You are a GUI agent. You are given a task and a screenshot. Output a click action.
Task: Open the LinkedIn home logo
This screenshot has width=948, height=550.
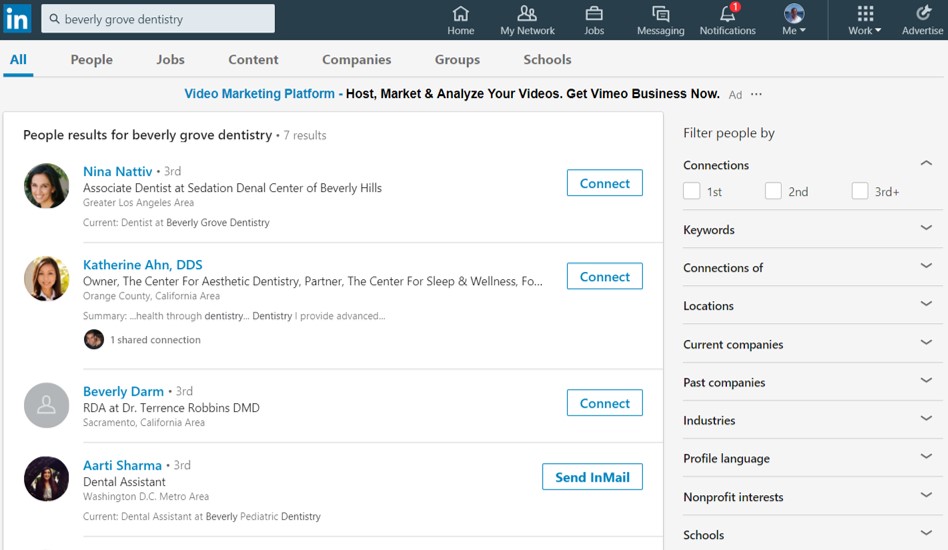[17, 19]
